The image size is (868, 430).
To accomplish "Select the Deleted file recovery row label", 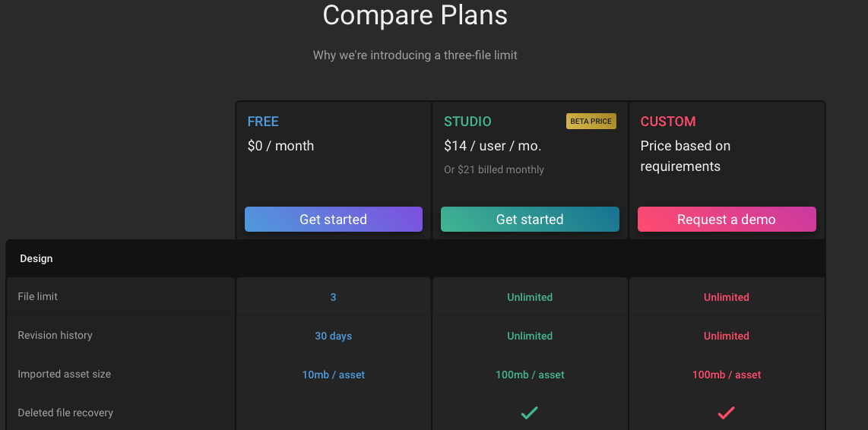I will click(x=65, y=413).
